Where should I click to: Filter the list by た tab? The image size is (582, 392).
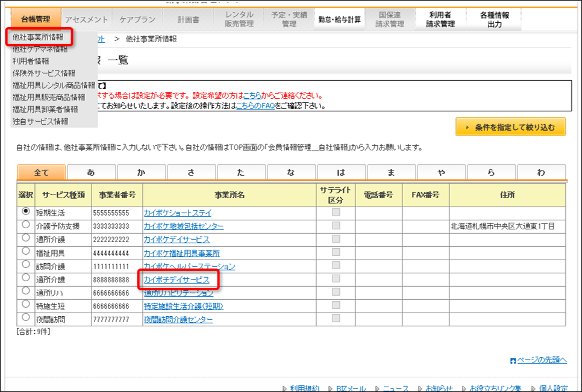(x=241, y=172)
